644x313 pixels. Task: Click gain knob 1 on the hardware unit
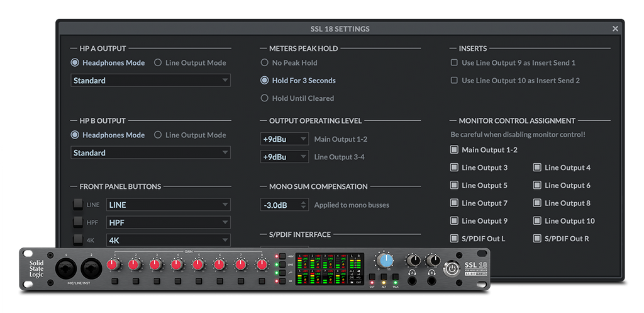point(112,265)
